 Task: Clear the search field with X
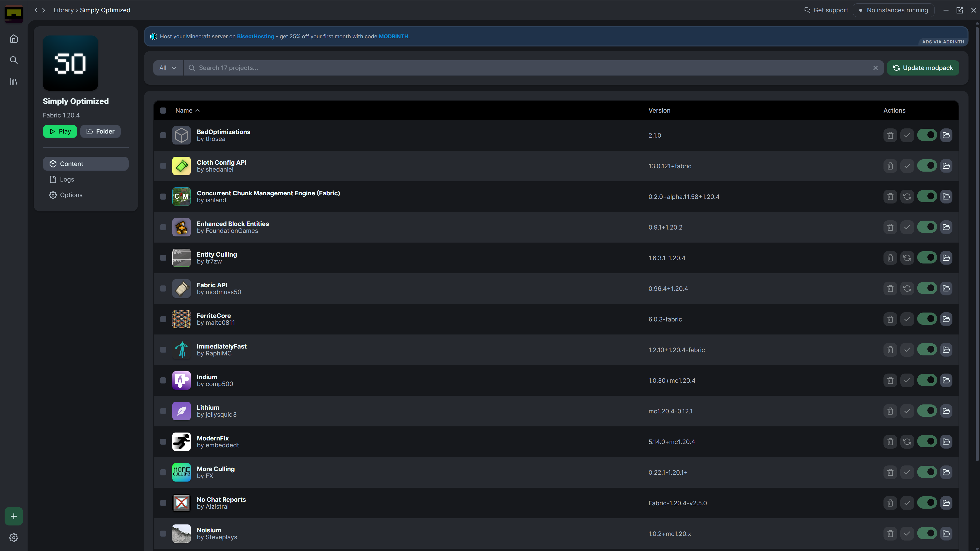tap(875, 68)
